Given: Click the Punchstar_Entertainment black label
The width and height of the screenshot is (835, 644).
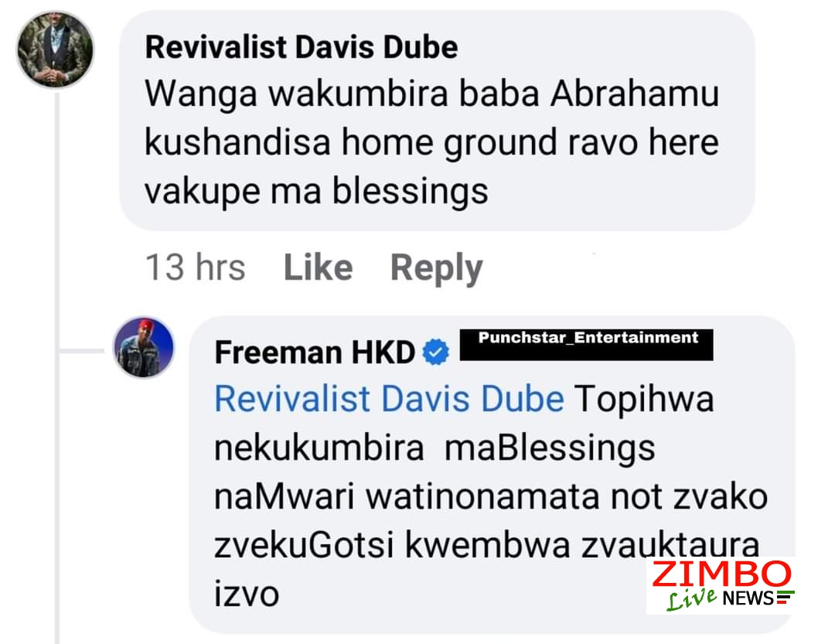Looking at the screenshot, I should tap(586, 345).
